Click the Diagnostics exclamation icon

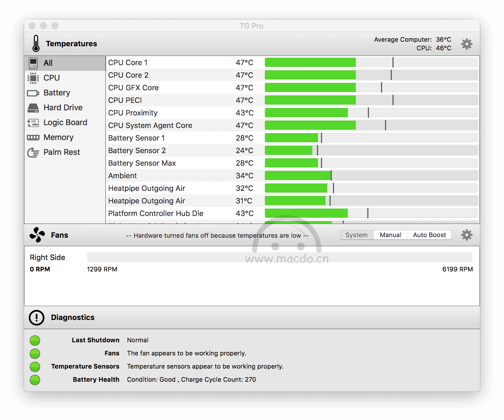37,317
